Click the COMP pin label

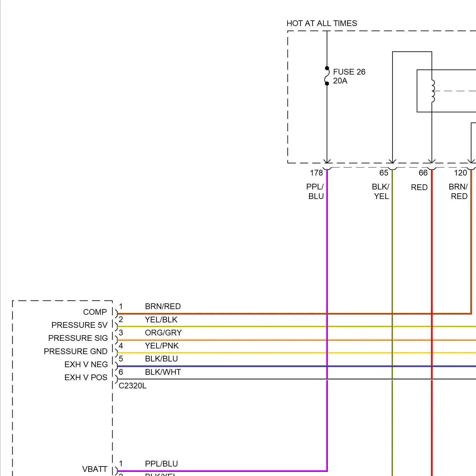point(95,312)
